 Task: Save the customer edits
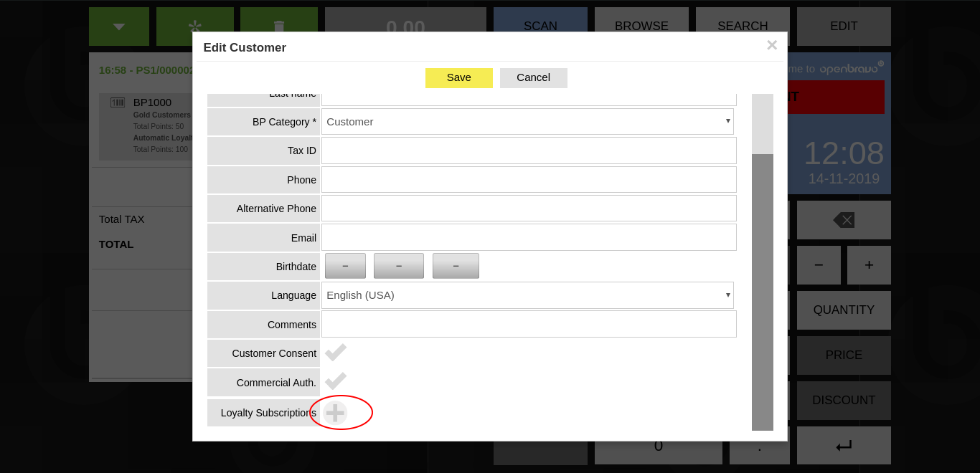click(459, 78)
